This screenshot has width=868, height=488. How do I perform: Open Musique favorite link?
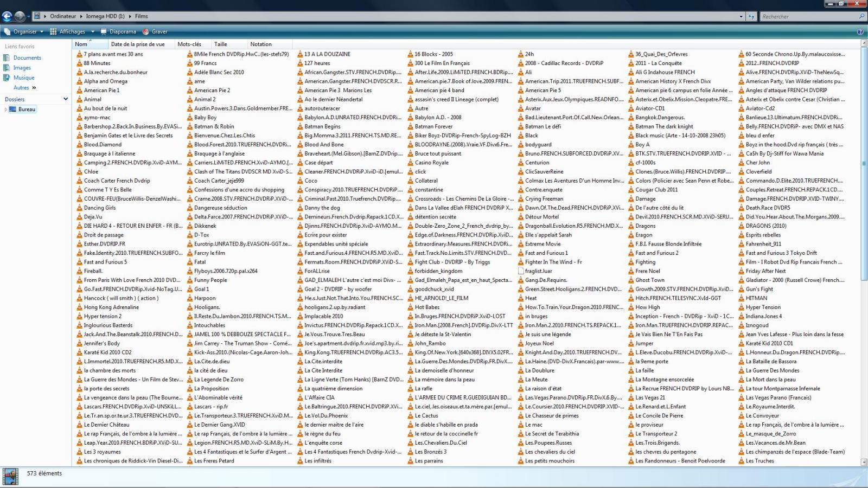[x=24, y=78]
